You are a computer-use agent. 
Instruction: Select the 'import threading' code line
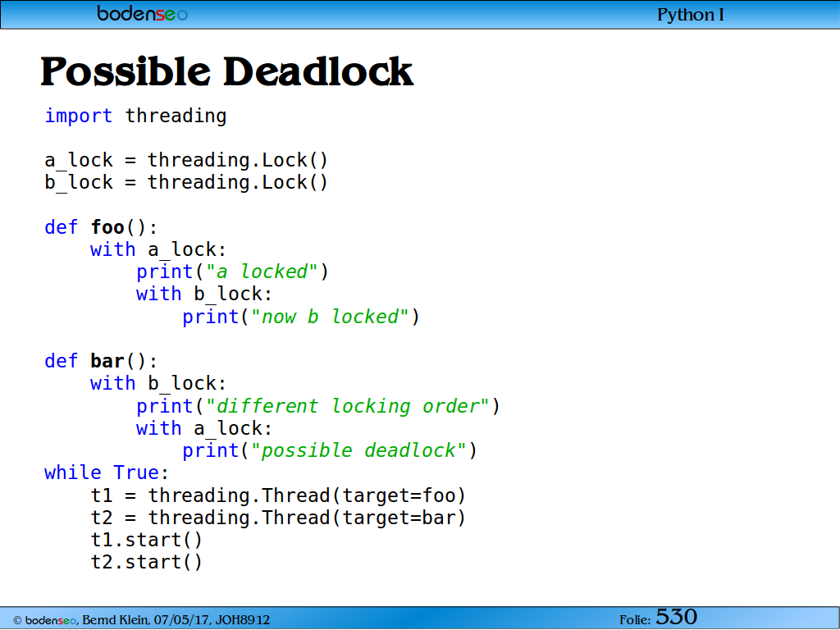point(135,116)
